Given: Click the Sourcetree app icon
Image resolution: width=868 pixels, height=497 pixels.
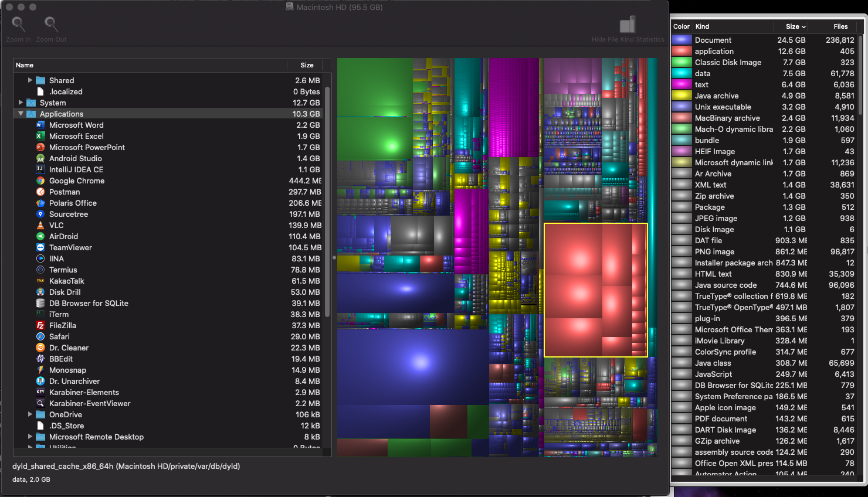Looking at the screenshot, I should [40, 214].
